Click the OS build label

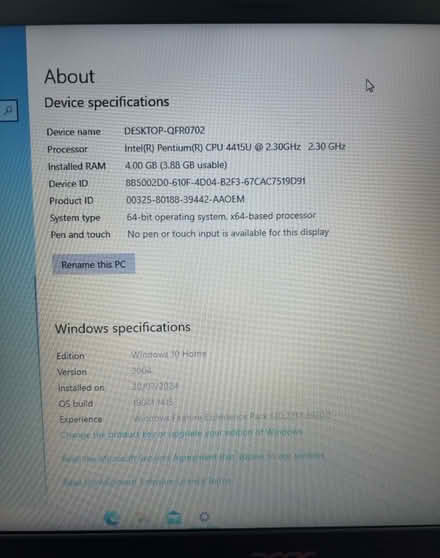[x=76, y=404]
